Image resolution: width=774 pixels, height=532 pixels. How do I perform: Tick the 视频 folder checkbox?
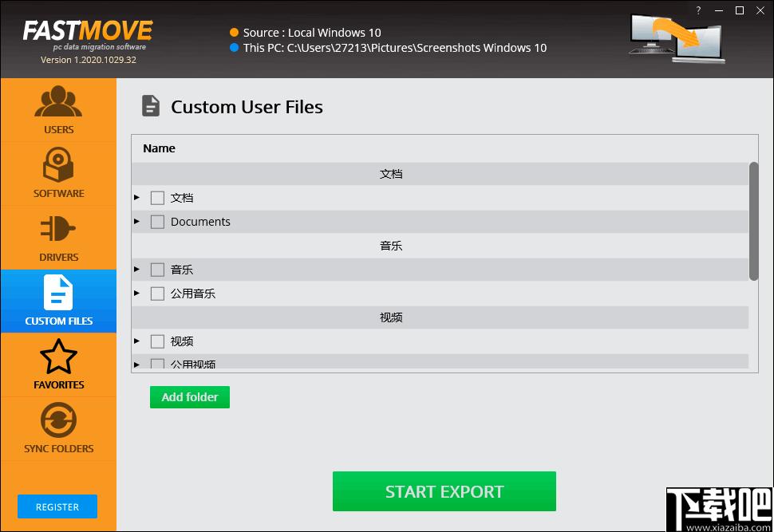tap(157, 341)
